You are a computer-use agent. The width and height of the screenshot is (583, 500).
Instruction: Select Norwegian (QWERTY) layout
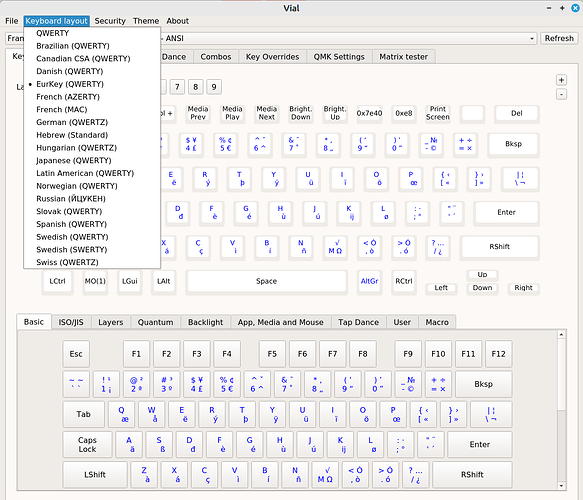tap(92, 186)
